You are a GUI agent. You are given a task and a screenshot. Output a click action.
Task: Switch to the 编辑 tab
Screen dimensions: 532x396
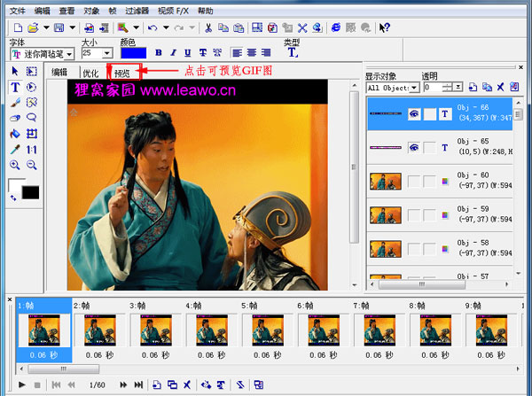point(59,73)
